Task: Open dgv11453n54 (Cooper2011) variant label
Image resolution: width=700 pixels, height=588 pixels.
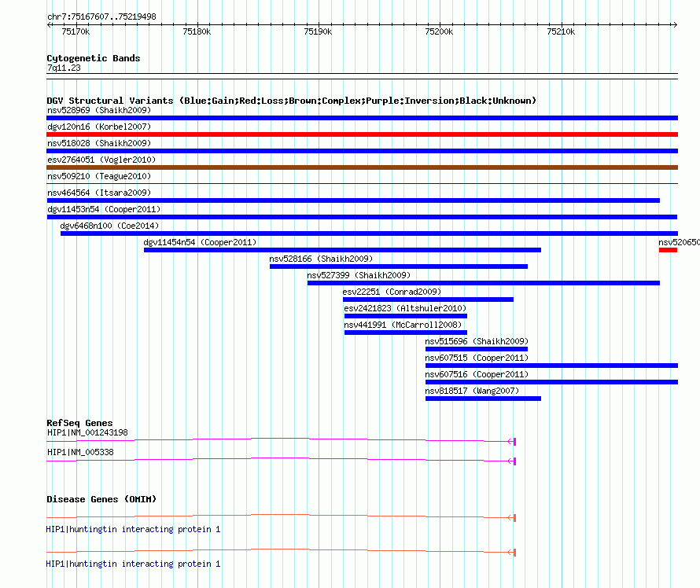Action: (104, 209)
